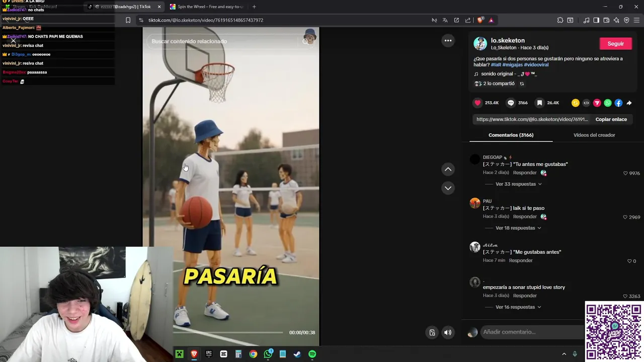The width and height of the screenshot is (644, 362).
Task: Expand 'Ver 18 respuestas' replies
Action: click(518, 228)
